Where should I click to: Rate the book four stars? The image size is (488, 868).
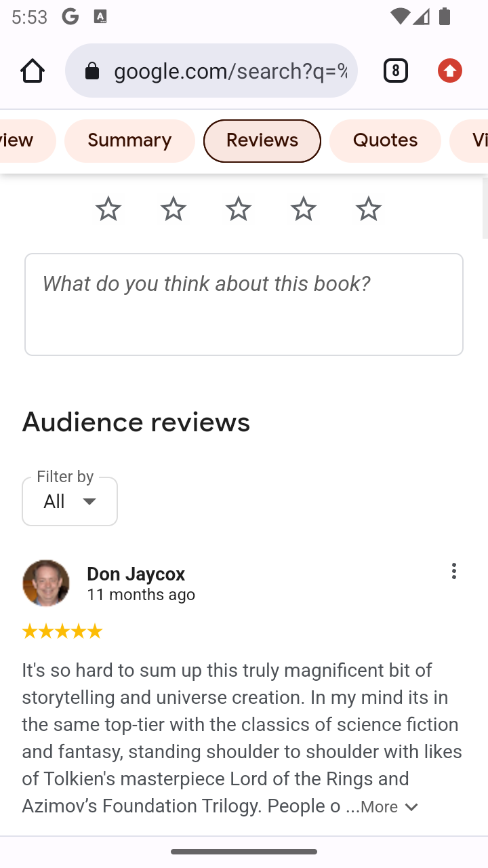(304, 209)
